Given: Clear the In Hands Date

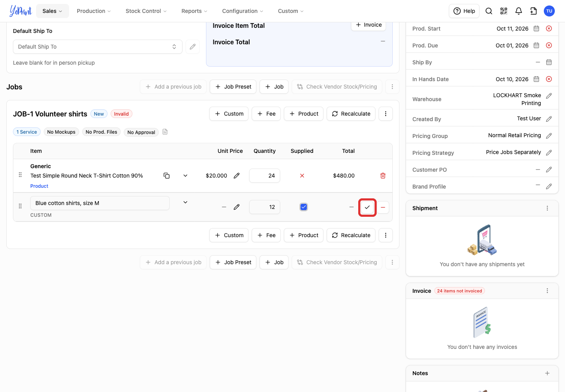Looking at the screenshot, I should 549,79.
